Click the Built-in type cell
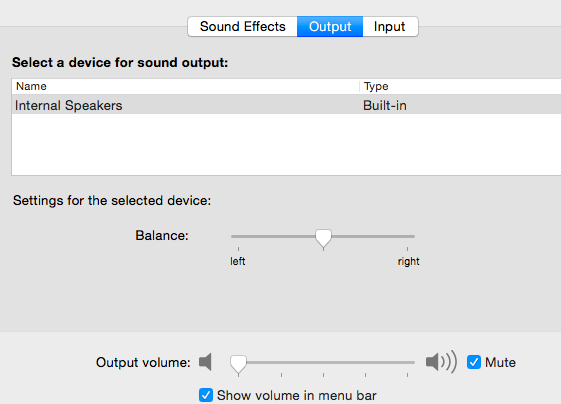561x404 pixels. [x=385, y=106]
